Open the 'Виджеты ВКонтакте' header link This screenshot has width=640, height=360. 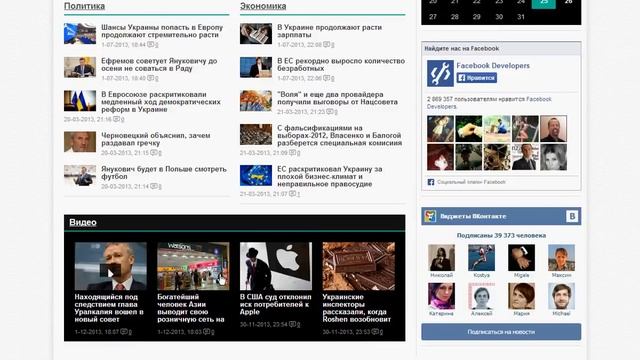pos(473,216)
